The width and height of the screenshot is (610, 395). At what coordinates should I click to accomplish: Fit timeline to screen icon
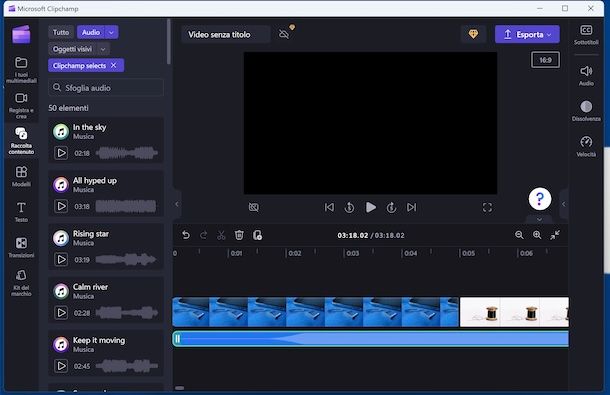(555, 235)
